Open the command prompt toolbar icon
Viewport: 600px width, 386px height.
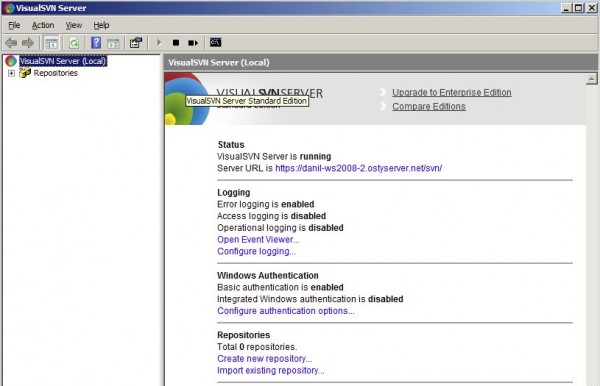coord(215,42)
